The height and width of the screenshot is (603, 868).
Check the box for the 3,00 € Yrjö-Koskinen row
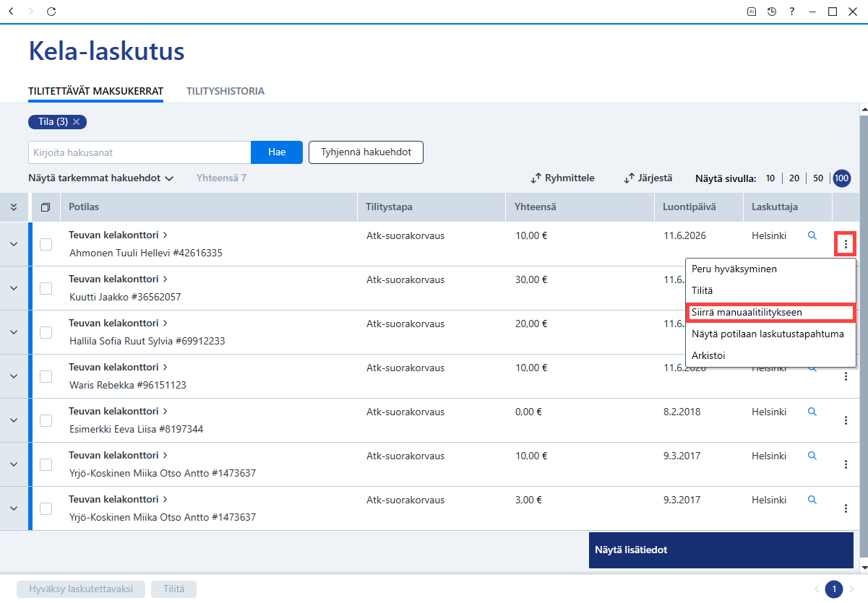pos(46,508)
